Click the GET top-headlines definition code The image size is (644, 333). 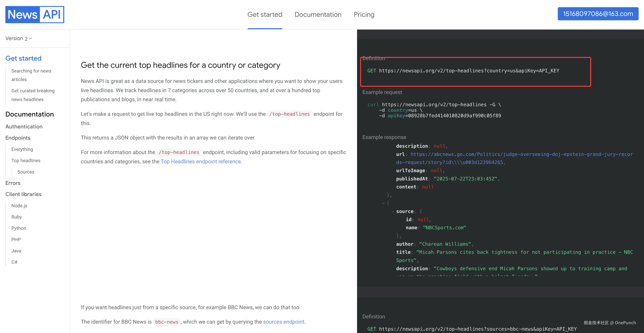pyautogui.click(x=463, y=71)
